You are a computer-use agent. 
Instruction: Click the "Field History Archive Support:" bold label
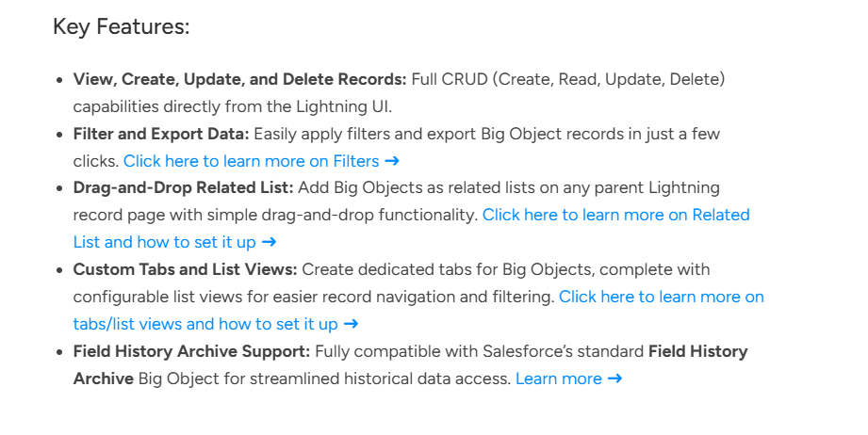click(x=191, y=351)
